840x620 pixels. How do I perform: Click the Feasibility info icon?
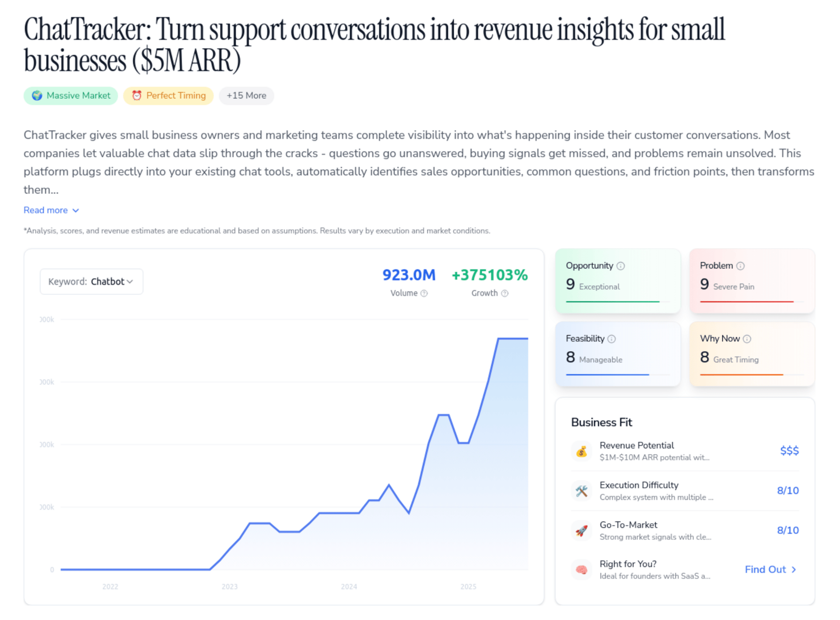click(612, 339)
